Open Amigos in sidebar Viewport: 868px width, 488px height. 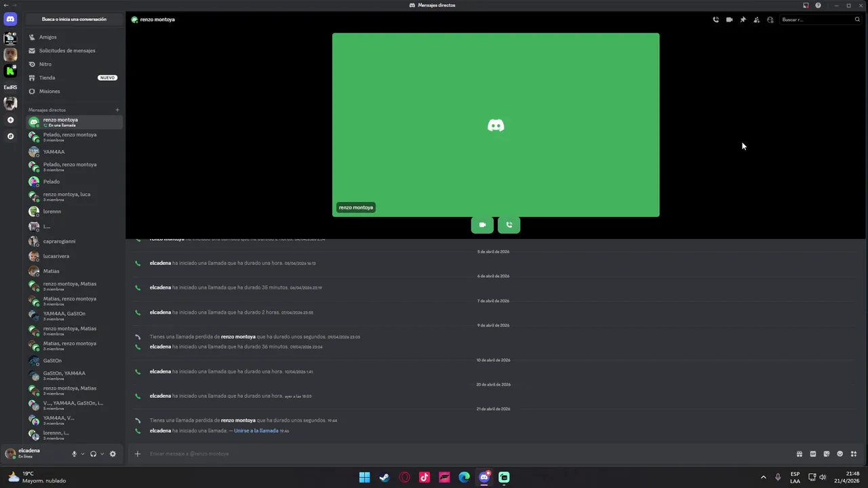pyautogui.click(x=75, y=37)
